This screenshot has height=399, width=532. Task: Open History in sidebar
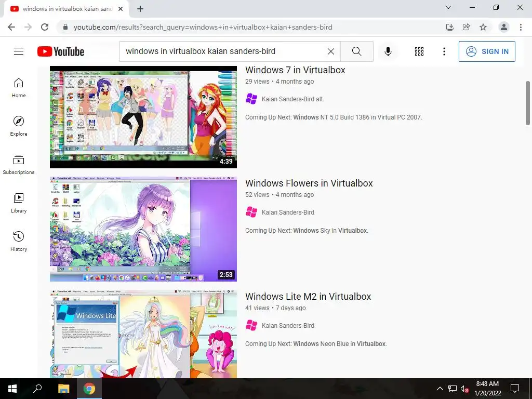click(19, 241)
